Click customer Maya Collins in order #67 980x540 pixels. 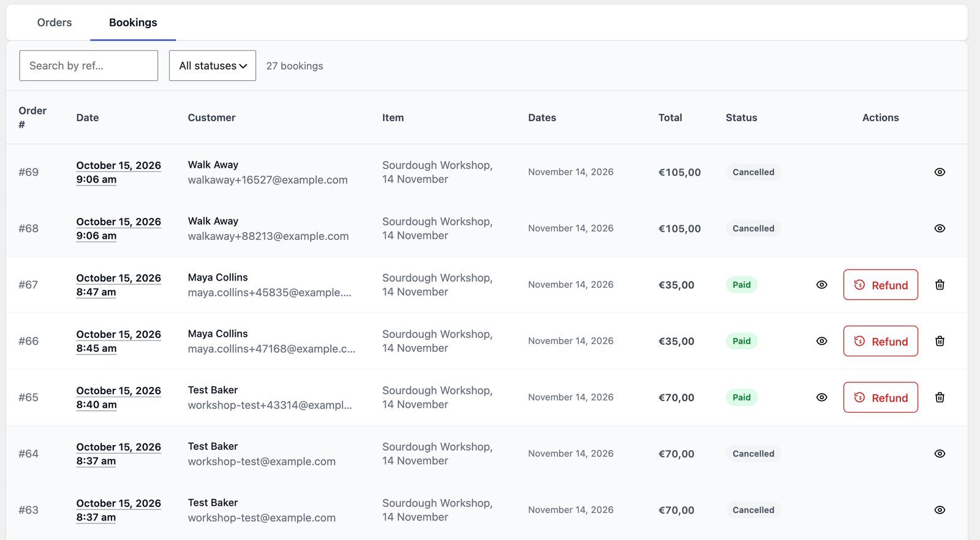tap(217, 277)
